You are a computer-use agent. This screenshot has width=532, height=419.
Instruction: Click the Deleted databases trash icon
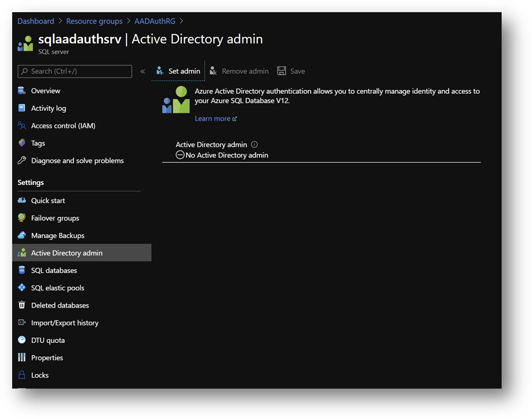click(22, 305)
